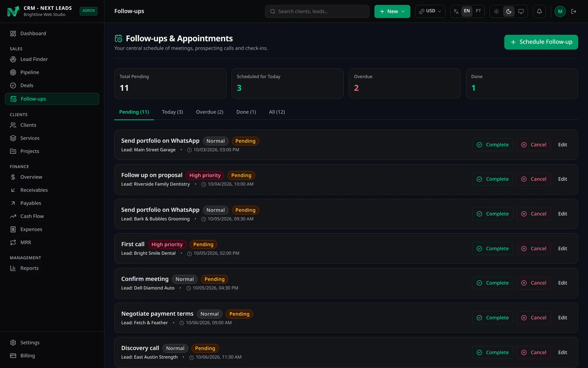Open Lead Finder in the sidebar
The image size is (588, 368).
52,59
